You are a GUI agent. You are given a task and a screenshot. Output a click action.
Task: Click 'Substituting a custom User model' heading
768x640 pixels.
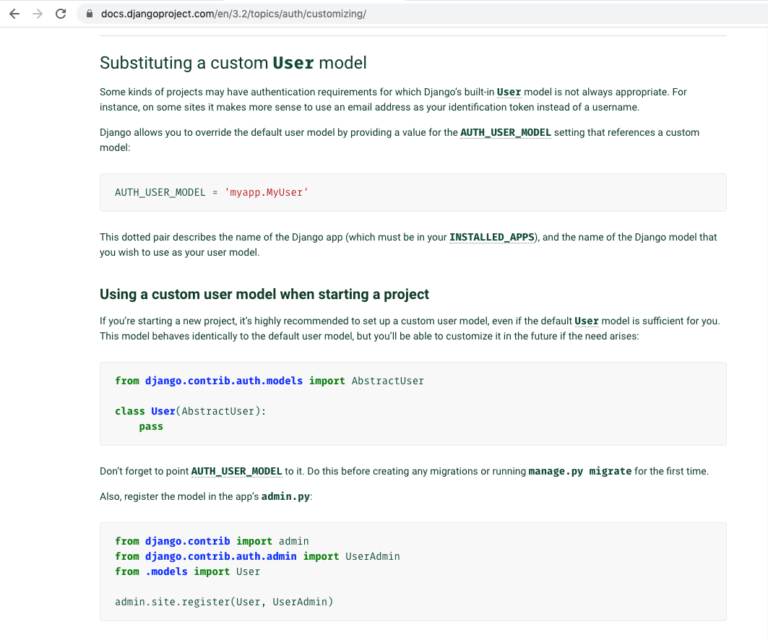233,63
